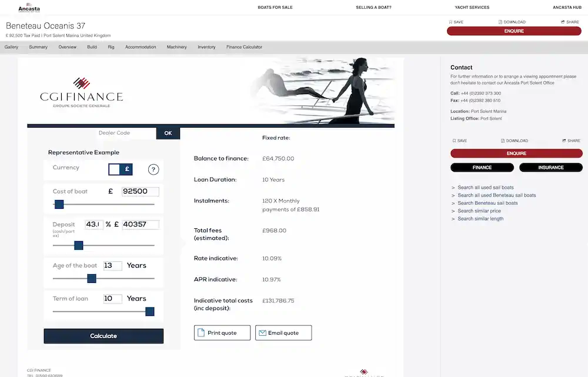Open Ancasta Hub menu
This screenshot has height=377, width=588.
[x=567, y=8]
